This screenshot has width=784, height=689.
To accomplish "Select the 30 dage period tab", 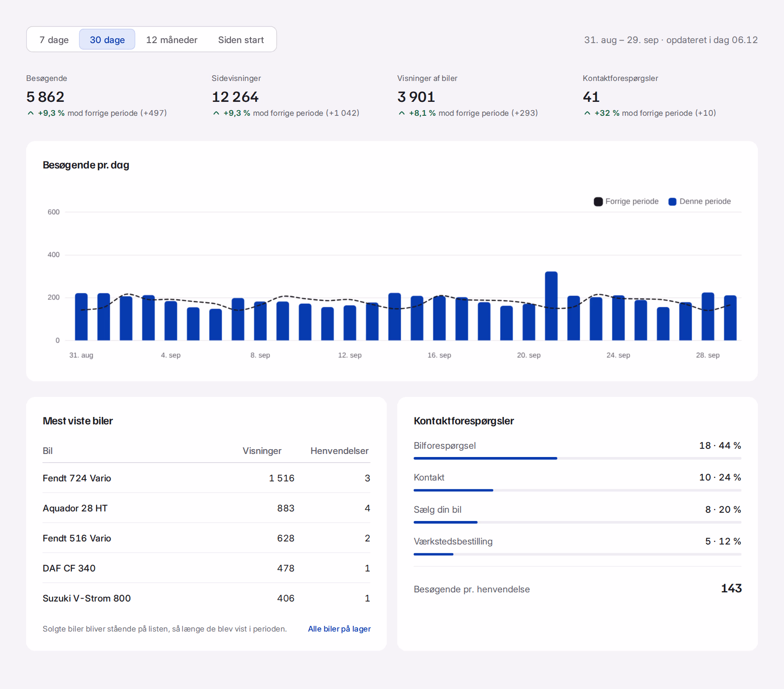I will click(107, 40).
